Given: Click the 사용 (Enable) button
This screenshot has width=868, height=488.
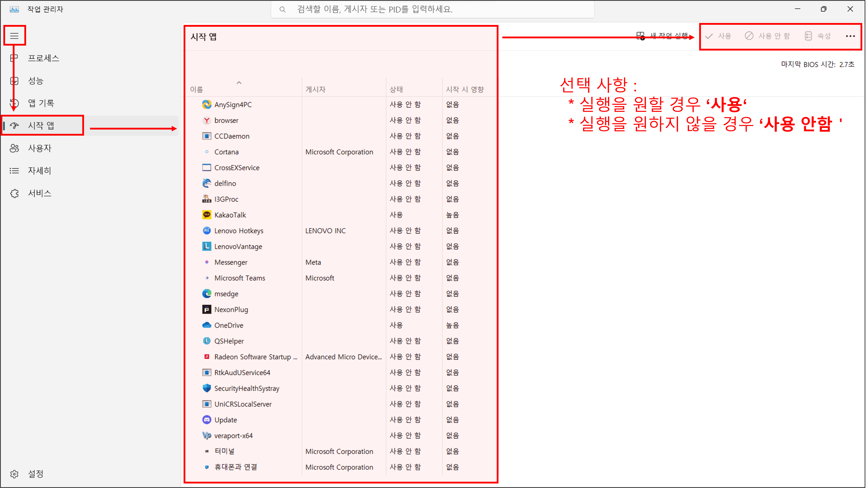Looking at the screenshot, I should point(718,36).
